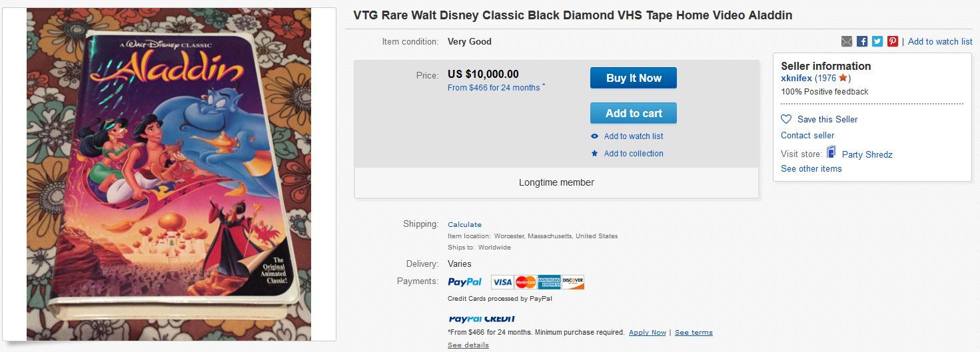Screen dimensions: 980x352
Task: Click the Contact seller link
Action: click(807, 135)
